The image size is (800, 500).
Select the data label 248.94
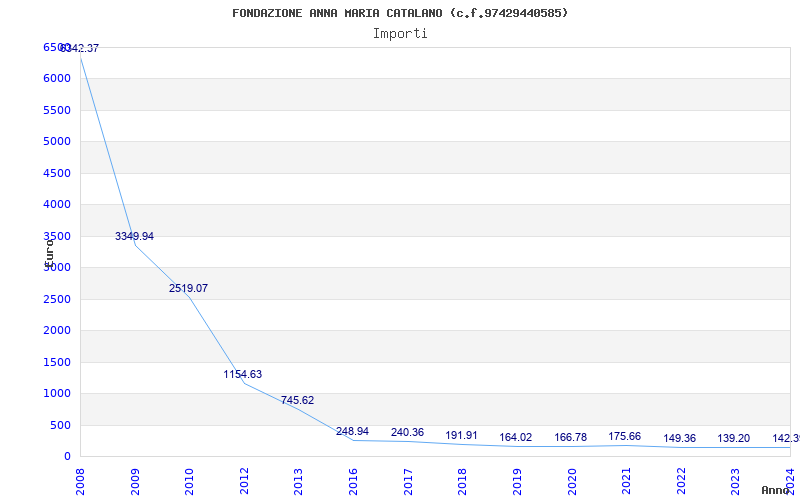[352, 432]
